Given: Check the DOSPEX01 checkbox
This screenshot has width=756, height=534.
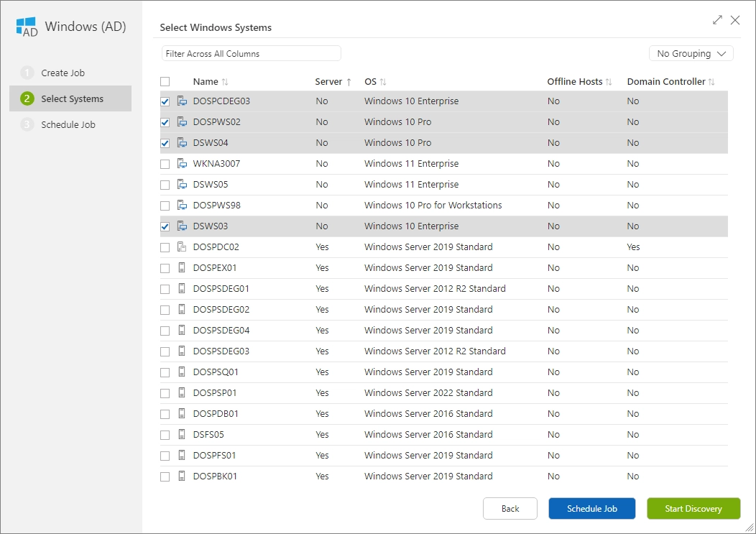Looking at the screenshot, I should pos(165,268).
